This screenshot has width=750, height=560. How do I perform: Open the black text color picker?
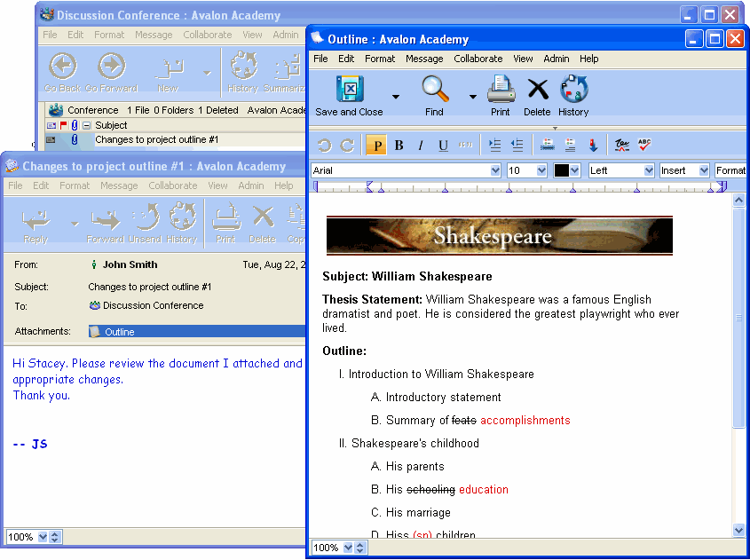[x=567, y=170]
